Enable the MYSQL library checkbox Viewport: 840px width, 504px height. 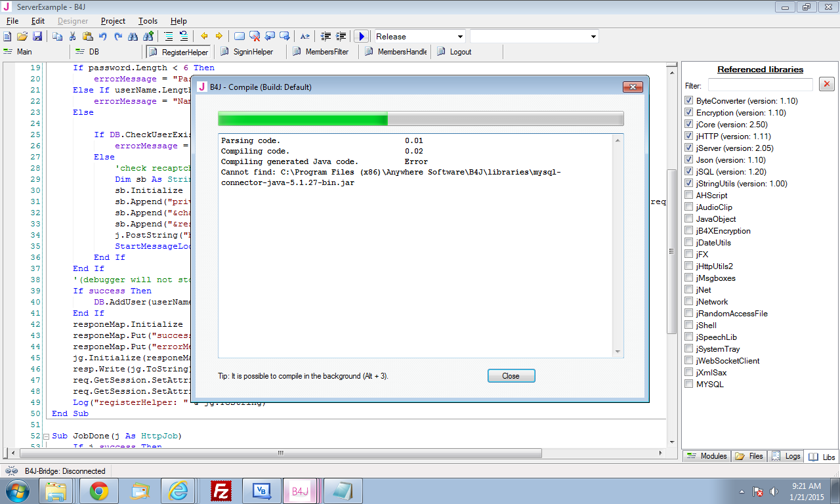pos(688,385)
